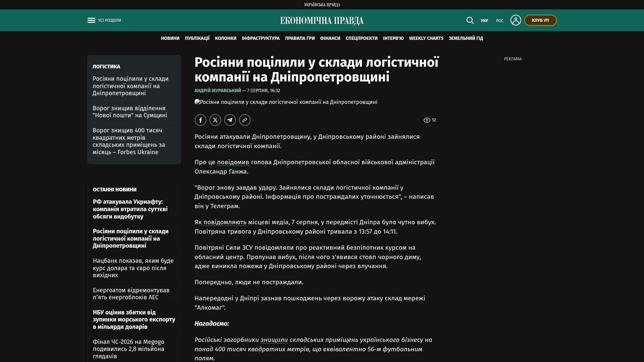Open the Фінанси menu section
Screen dimensions: 644x362
point(330,39)
